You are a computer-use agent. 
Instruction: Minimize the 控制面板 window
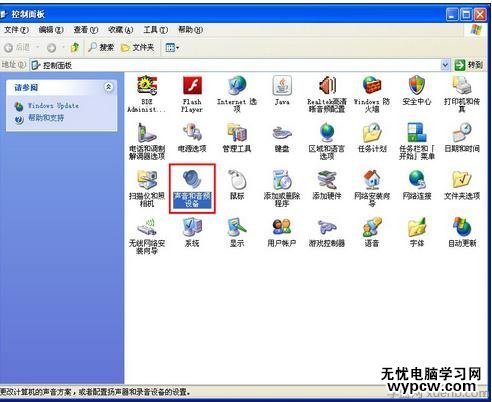click(452, 15)
